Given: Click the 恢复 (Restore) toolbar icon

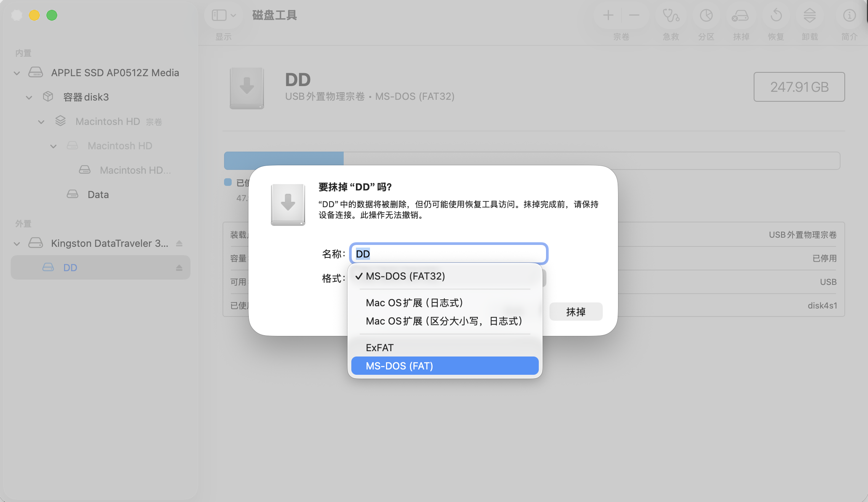Looking at the screenshot, I should [775, 16].
